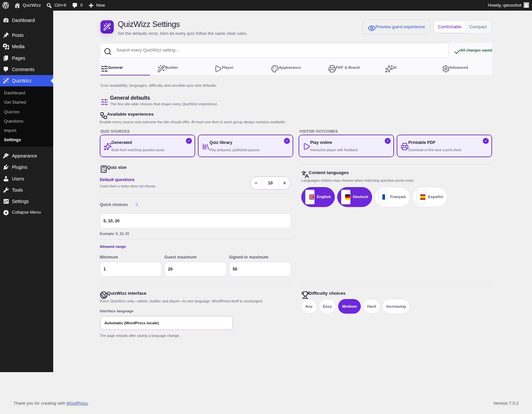Click the Available experiences shapes icon
The image size is (532, 414).
pyautogui.click(x=104, y=115)
